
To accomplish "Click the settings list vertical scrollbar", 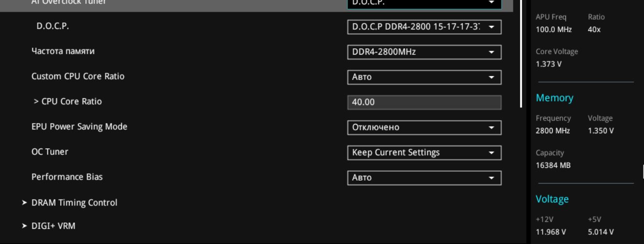I will tap(522, 54).
